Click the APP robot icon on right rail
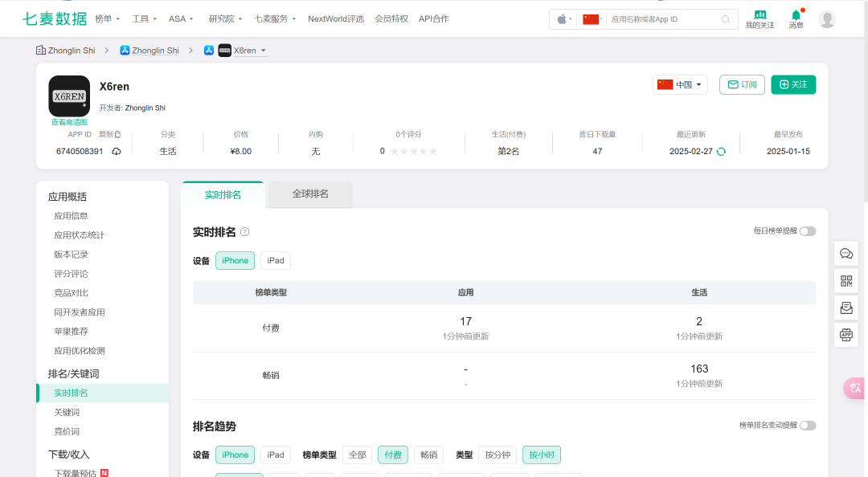The width and height of the screenshot is (868, 477). 846,335
